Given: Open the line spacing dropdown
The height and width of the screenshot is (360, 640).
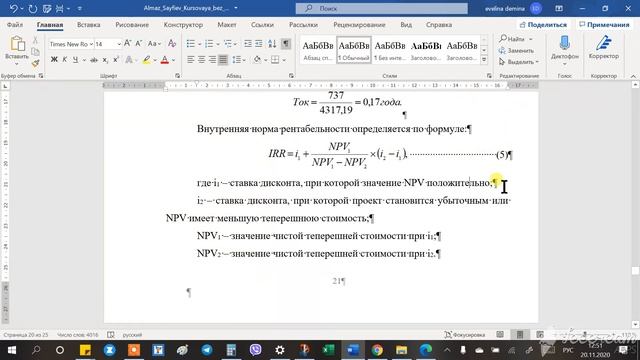Looking at the screenshot, I should (238, 60).
